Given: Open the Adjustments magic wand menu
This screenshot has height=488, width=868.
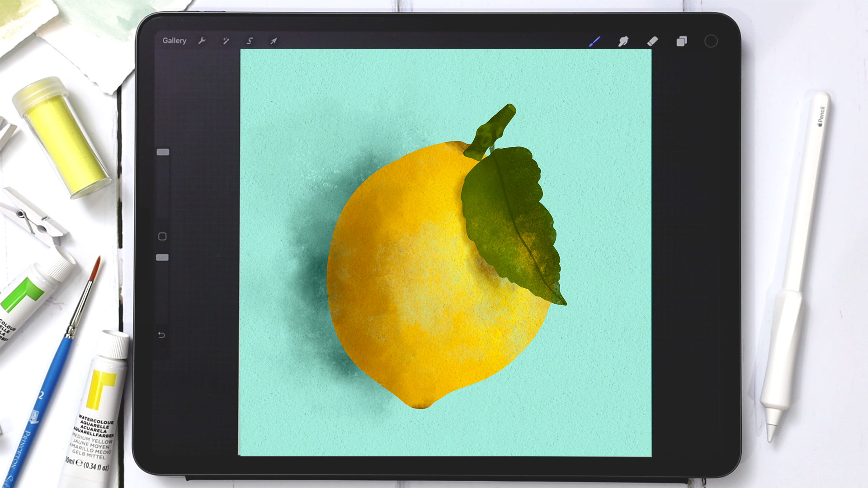Looking at the screenshot, I should (225, 41).
